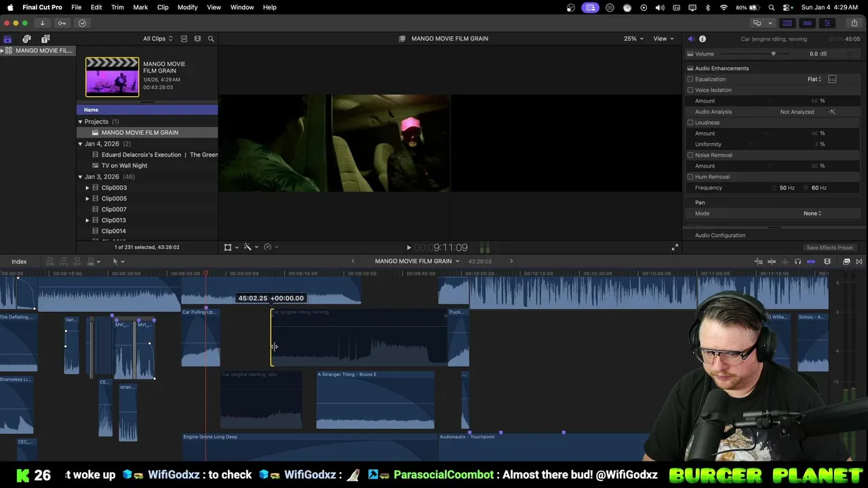Open the Import Media arrow button
Image resolution: width=868 pixels, height=488 pixels.
[x=42, y=23]
